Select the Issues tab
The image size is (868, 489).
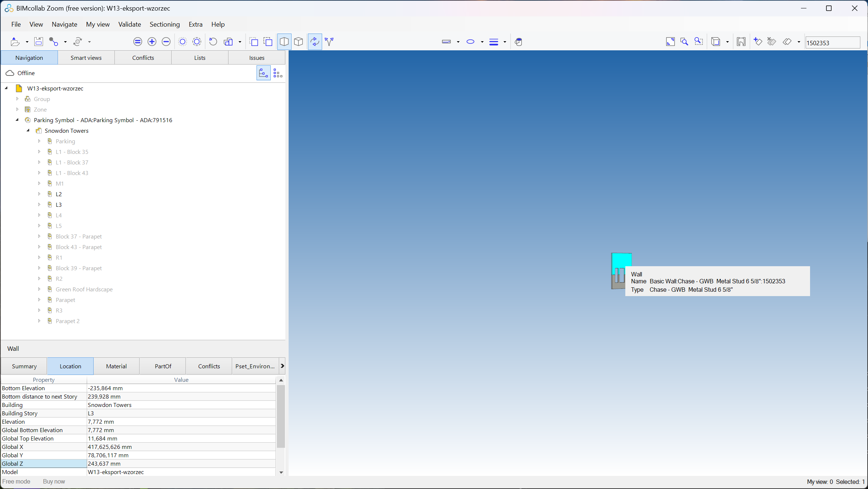[257, 58]
